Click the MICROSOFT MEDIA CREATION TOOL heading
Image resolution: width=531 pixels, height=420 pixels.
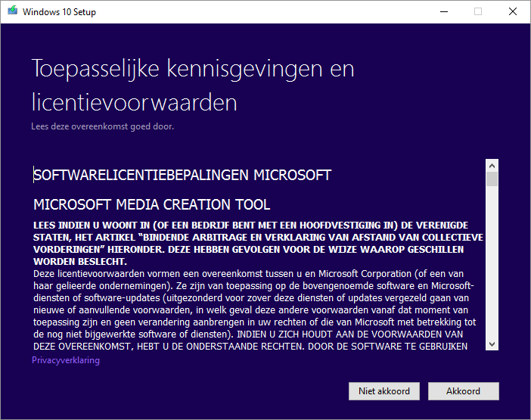pos(152,204)
